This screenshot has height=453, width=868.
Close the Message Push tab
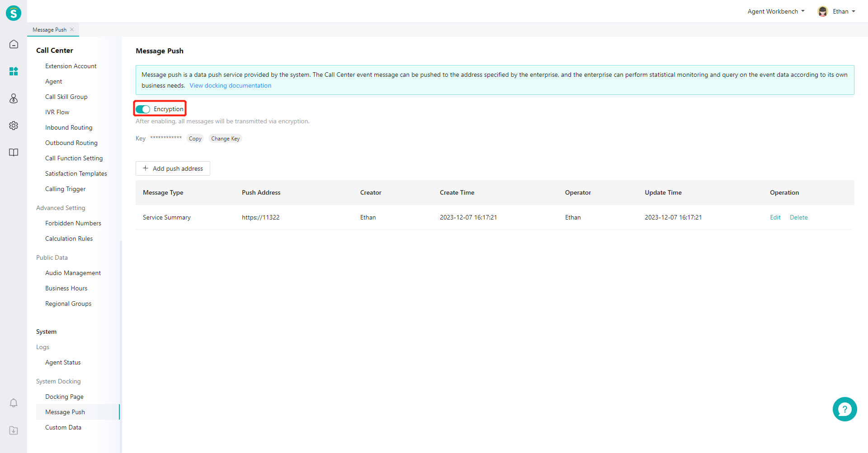tap(72, 29)
